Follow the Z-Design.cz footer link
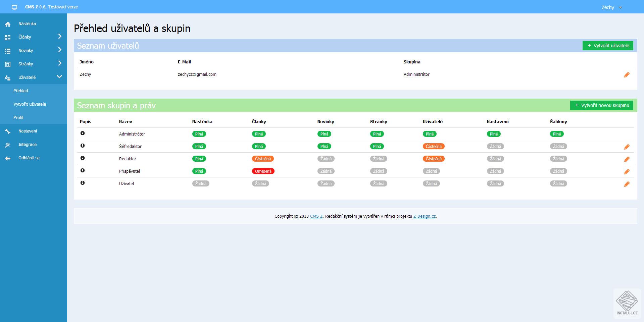The height and width of the screenshot is (322, 644). (425, 216)
